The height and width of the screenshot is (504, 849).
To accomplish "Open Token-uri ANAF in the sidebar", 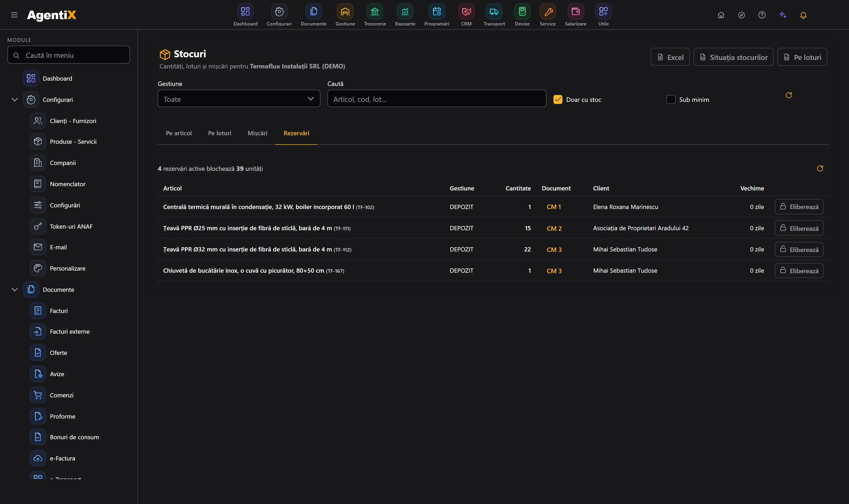I will (71, 226).
